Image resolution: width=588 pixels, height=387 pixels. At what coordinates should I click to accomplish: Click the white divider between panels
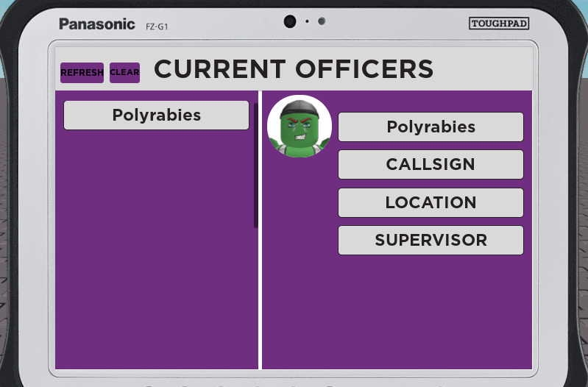tap(261, 230)
